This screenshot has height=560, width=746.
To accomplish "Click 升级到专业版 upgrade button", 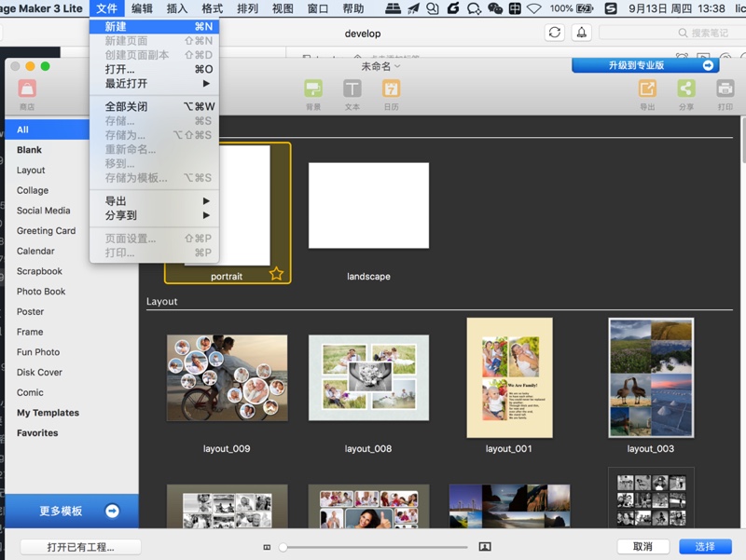I will 645,65.
